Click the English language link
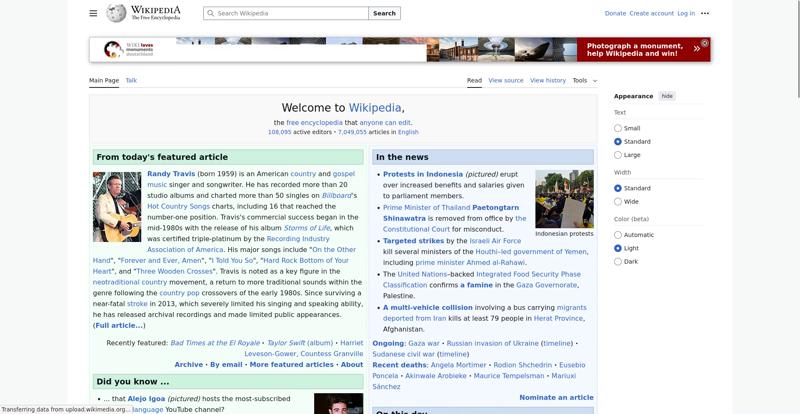Viewport: 800px width, 414px height. (x=408, y=132)
